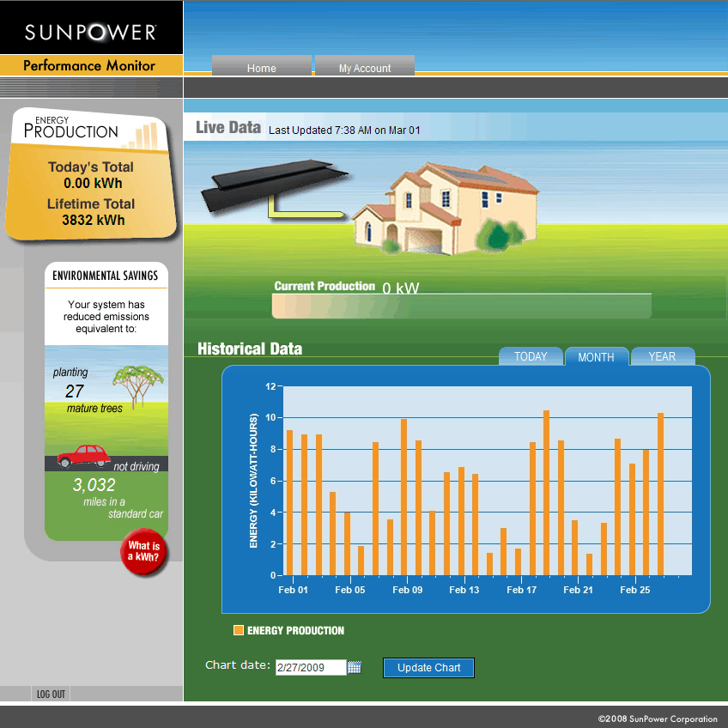
Task: Click the Current Production meter bar
Action: pos(462,306)
